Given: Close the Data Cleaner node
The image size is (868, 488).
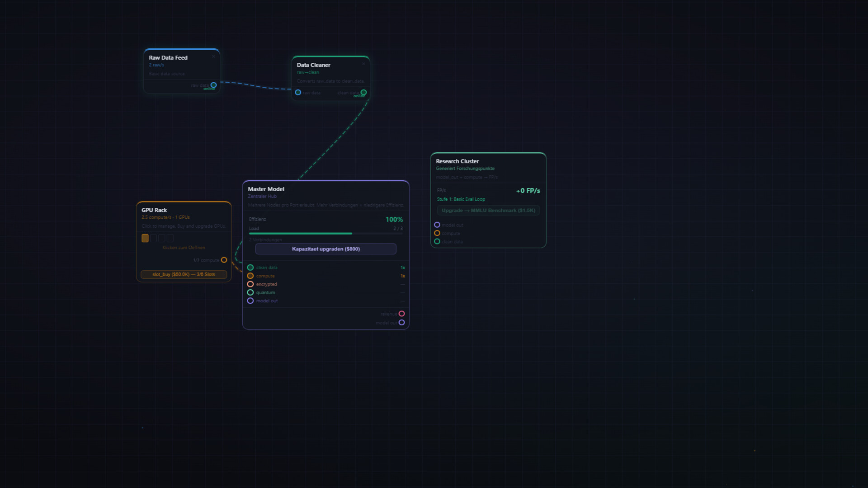Looking at the screenshot, I should pos(363,64).
